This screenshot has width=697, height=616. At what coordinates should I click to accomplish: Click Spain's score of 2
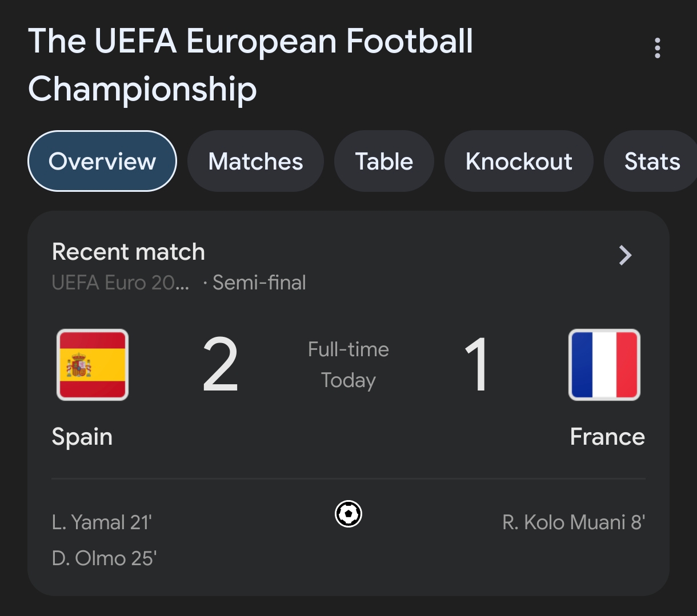pyautogui.click(x=221, y=365)
